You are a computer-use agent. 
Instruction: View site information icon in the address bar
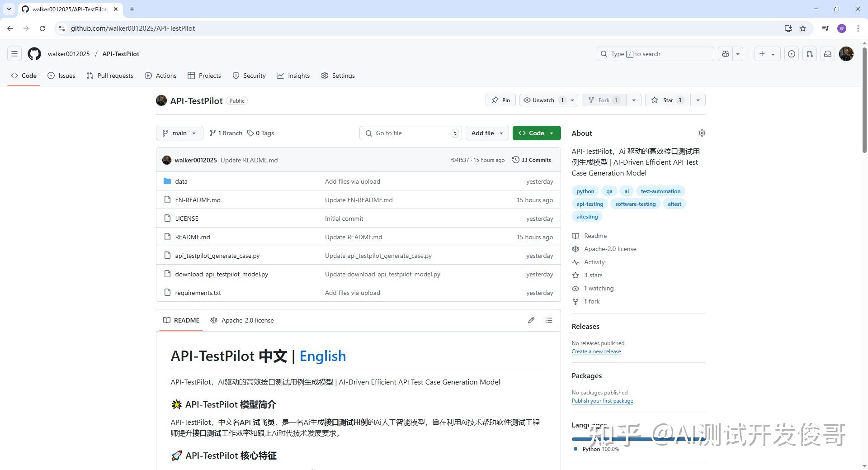(x=62, y=28)
